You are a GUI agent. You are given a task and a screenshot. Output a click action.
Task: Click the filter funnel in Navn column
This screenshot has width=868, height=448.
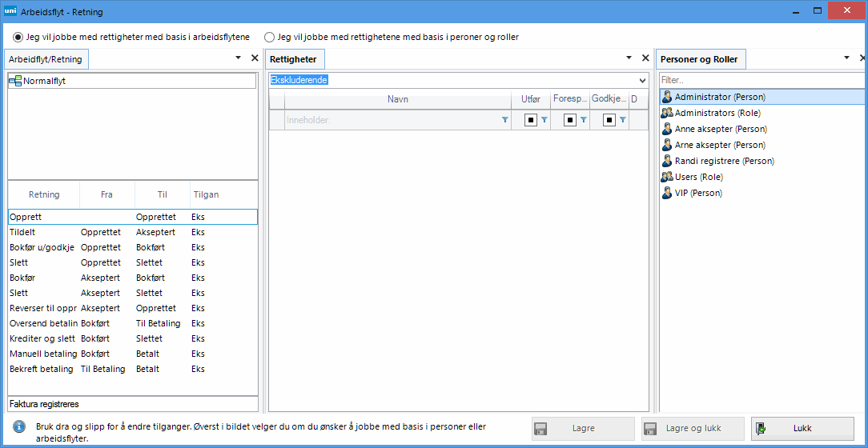[504, 120]
